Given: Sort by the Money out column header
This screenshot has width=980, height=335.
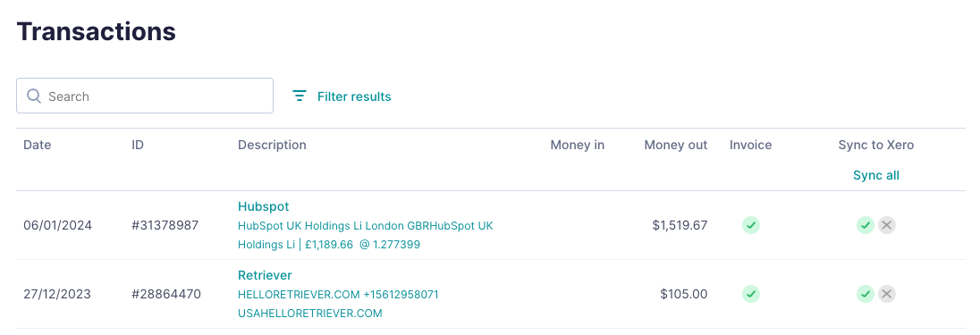Looking at the screenshot, I should [676, 145].
